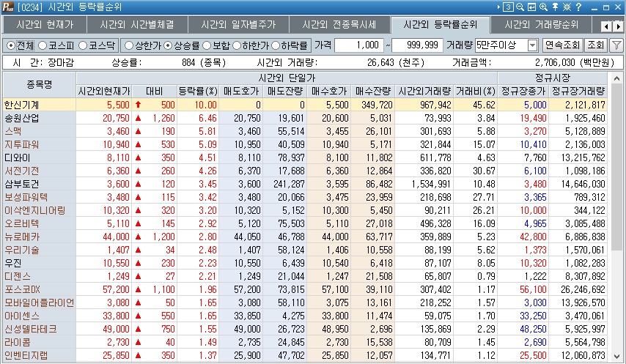Select the 서전기전 stock name
Viewport: 626px width, 364px height.
pyautogui.click(x=21, y=171)
